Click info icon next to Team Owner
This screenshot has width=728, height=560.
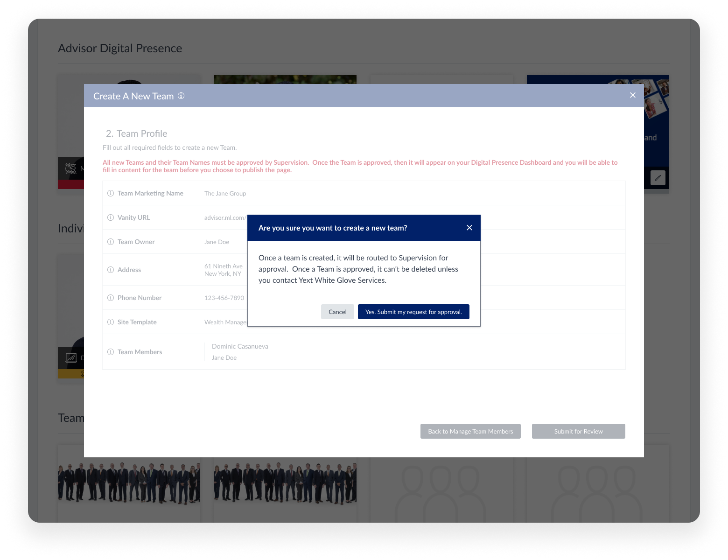point(111,242)
